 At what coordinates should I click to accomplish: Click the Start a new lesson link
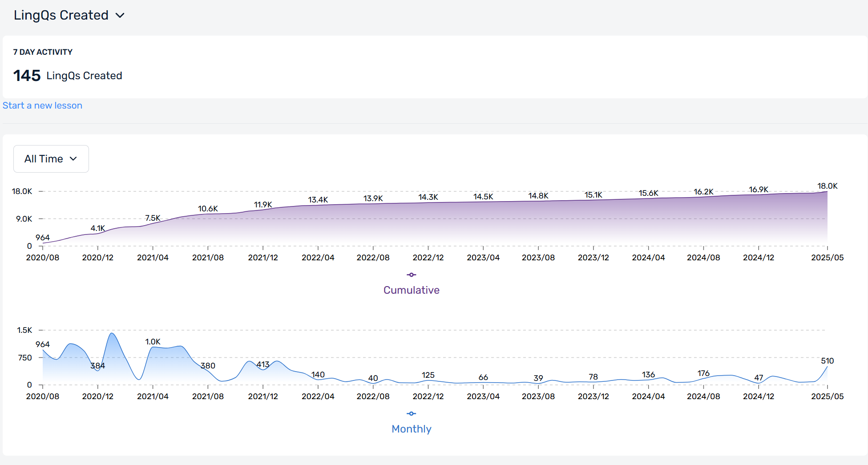point(42,105)
